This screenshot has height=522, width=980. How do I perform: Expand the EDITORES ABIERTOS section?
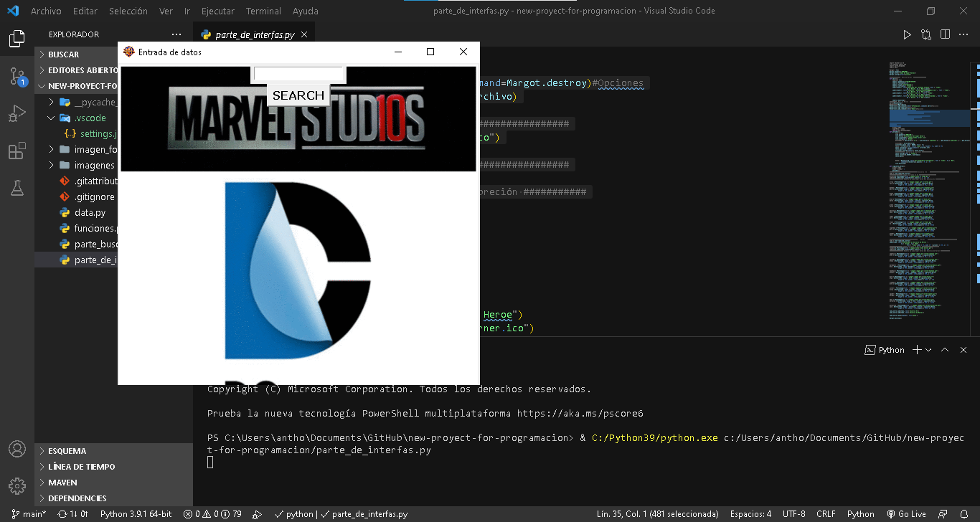click(113, 70)
